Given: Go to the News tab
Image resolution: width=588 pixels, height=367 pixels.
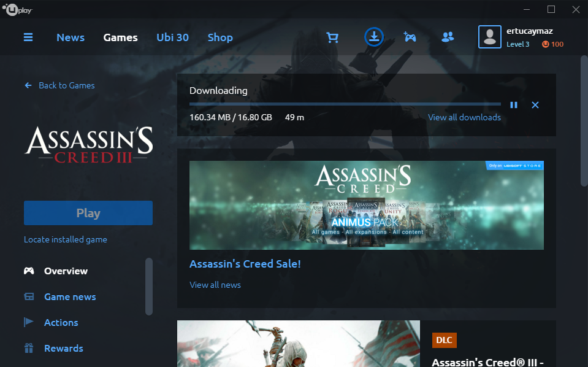Looking at the screenshot, I should click(71, 37).
